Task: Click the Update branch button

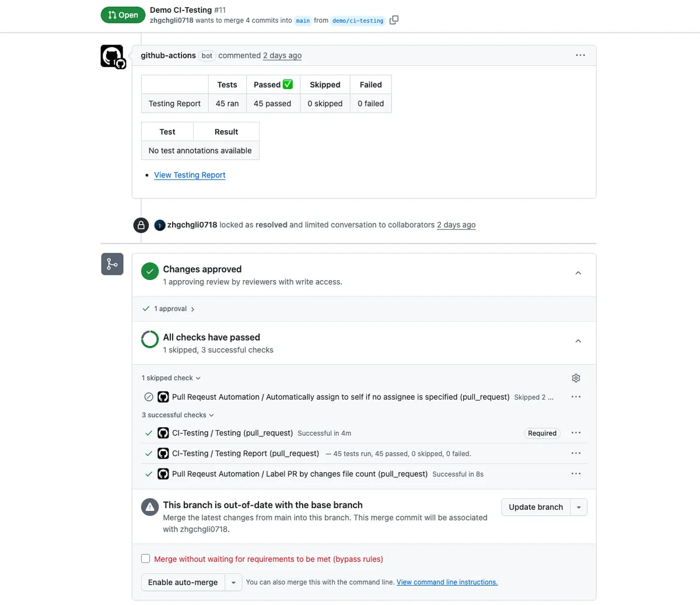Action: click(535, 508)
